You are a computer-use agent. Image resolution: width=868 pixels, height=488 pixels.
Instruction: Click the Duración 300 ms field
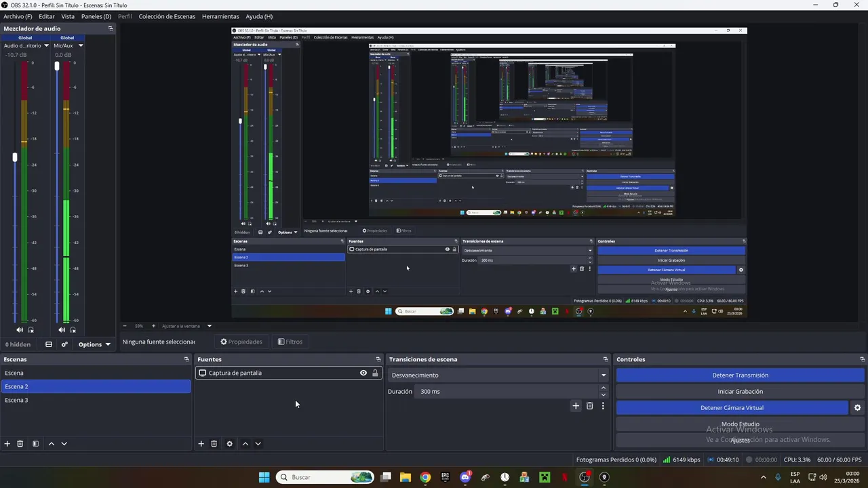506,391
